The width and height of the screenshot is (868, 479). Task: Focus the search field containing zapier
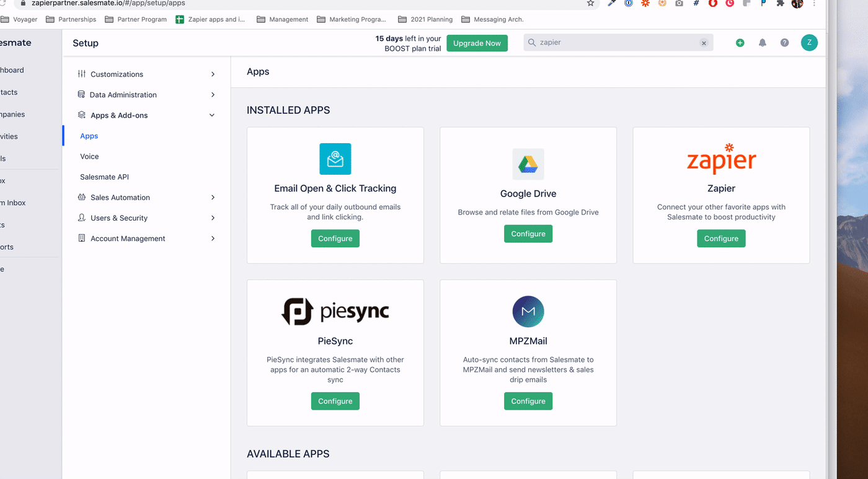[x=618, y=43]
